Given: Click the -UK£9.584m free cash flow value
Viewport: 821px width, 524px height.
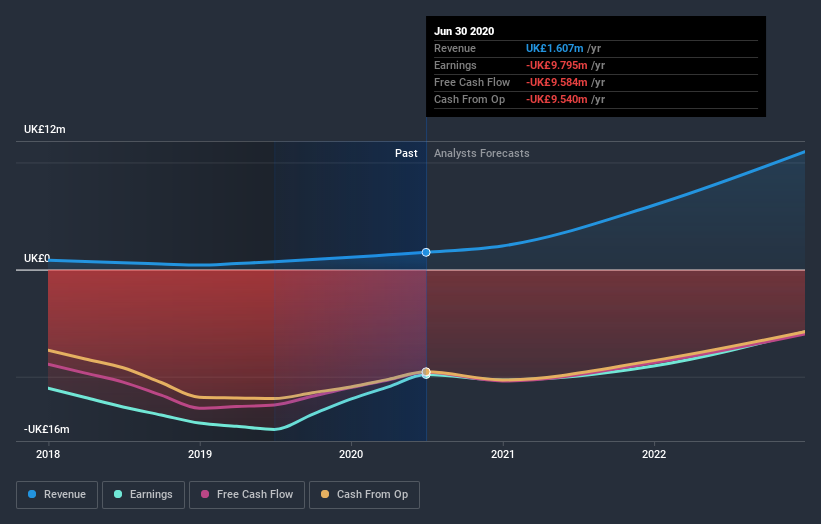Looking at the screenshot, I should coord(557,82).
